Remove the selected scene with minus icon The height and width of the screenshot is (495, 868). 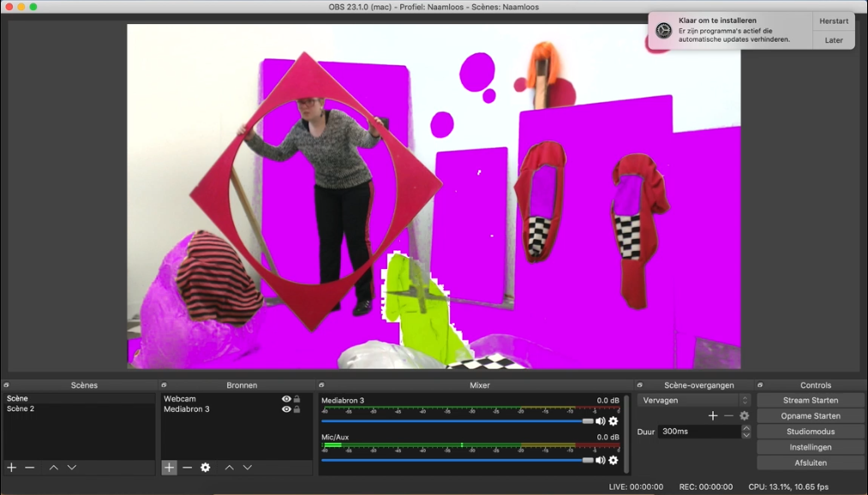point(29,468)
